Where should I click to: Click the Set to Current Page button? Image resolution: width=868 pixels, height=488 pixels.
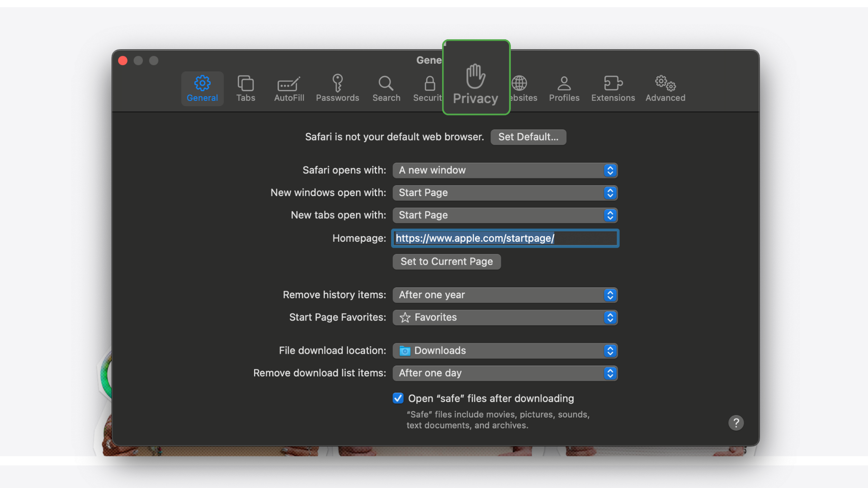point(447,262)
